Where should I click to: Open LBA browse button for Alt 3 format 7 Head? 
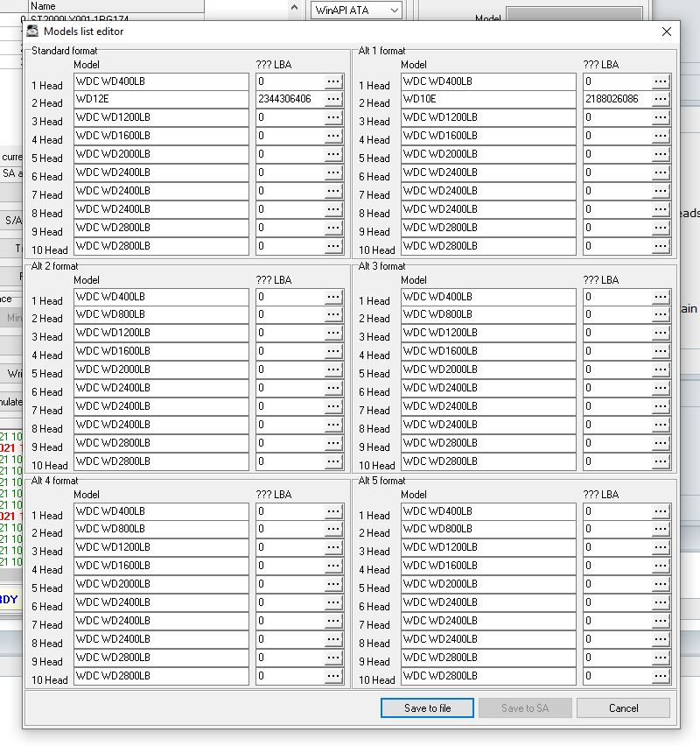click(x=661, y=406)
